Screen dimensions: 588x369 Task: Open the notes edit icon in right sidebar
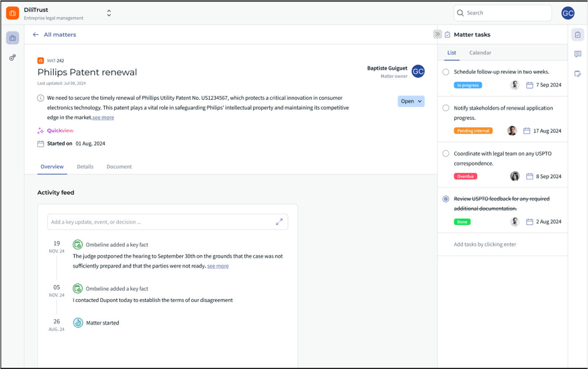(x=578, y=74)
